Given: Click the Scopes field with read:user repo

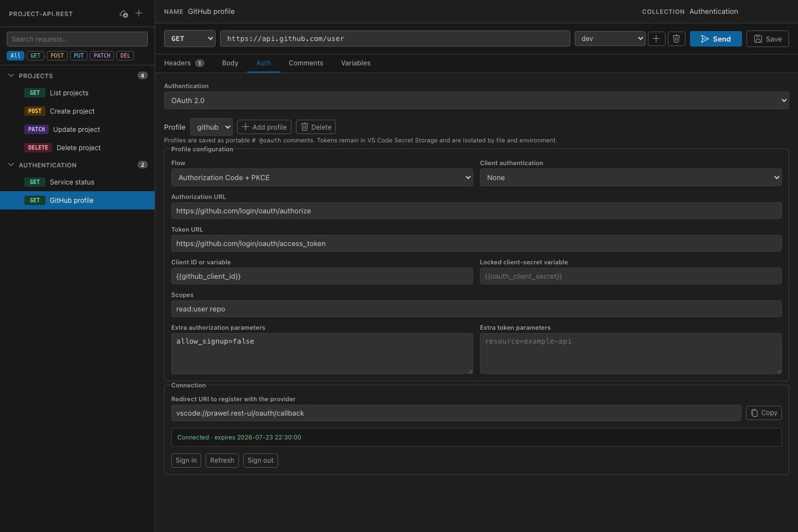Looking at the screenshot, I should [x=477, y=309].
